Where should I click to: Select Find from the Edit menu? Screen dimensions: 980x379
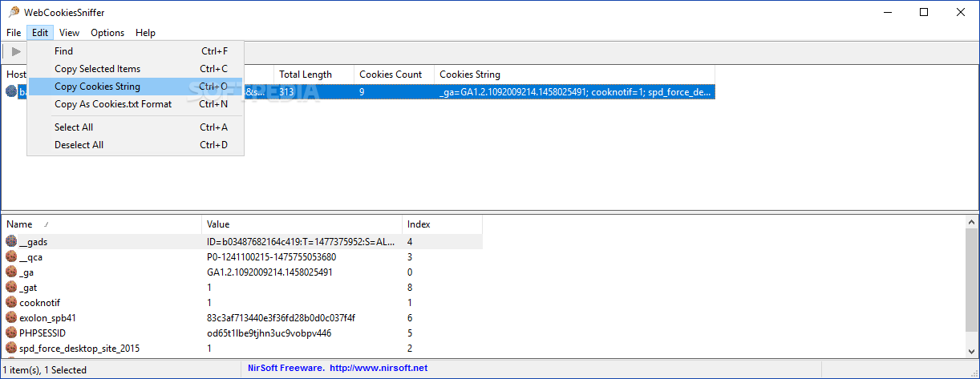point(63,51)
